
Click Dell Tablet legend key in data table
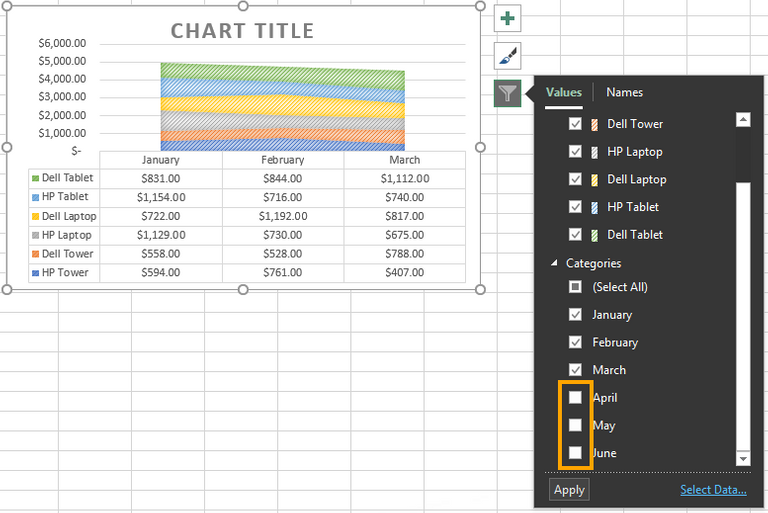coord(35,178)
